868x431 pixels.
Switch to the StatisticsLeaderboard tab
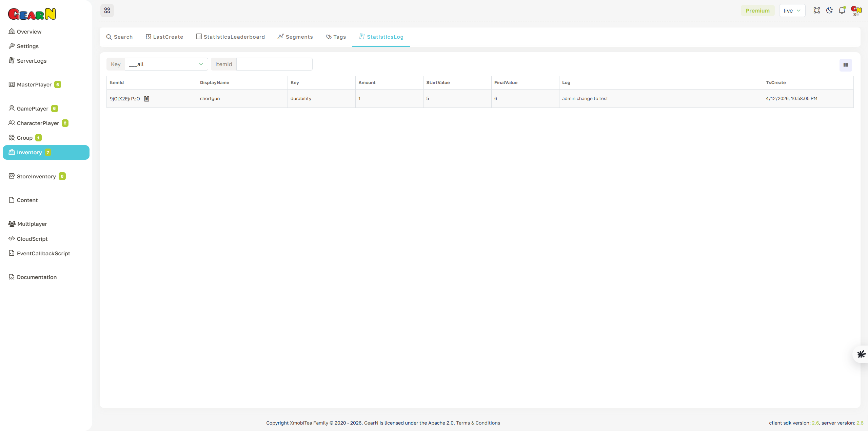click(230, 37)
